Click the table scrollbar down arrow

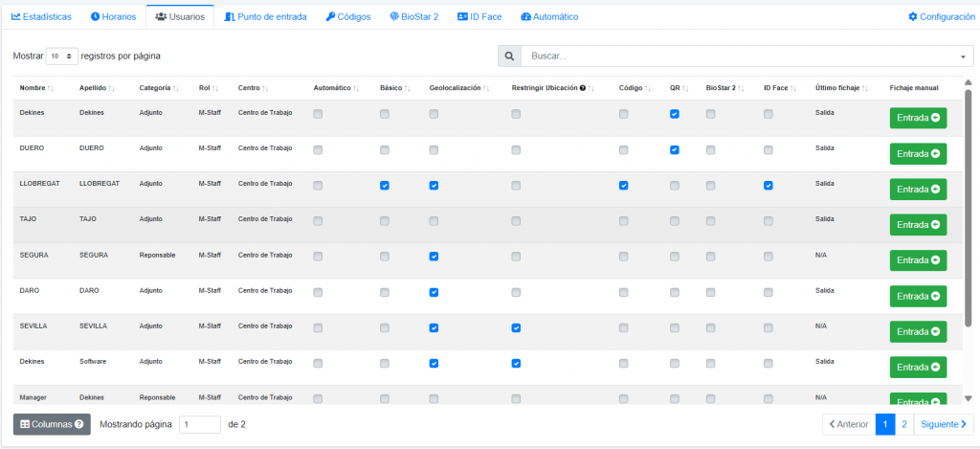[969, 398]
